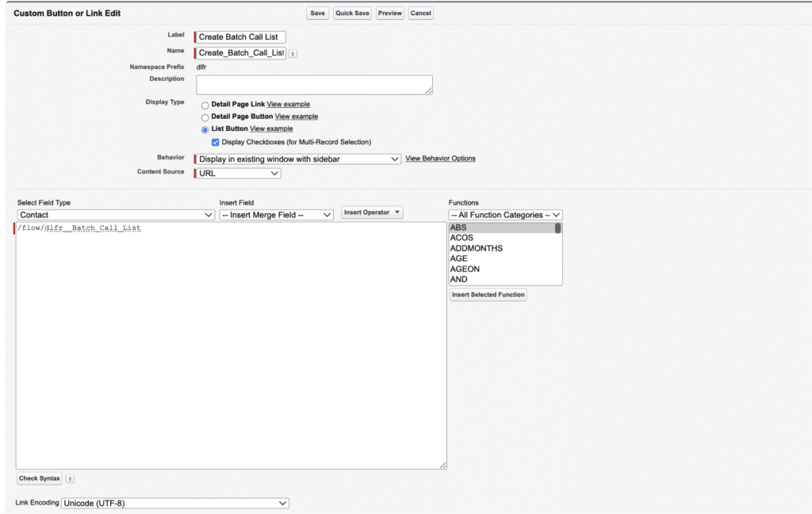Select the Detail Page Button radio option
This screenshot has width=812, height=514.
click(x=205, y=117)
